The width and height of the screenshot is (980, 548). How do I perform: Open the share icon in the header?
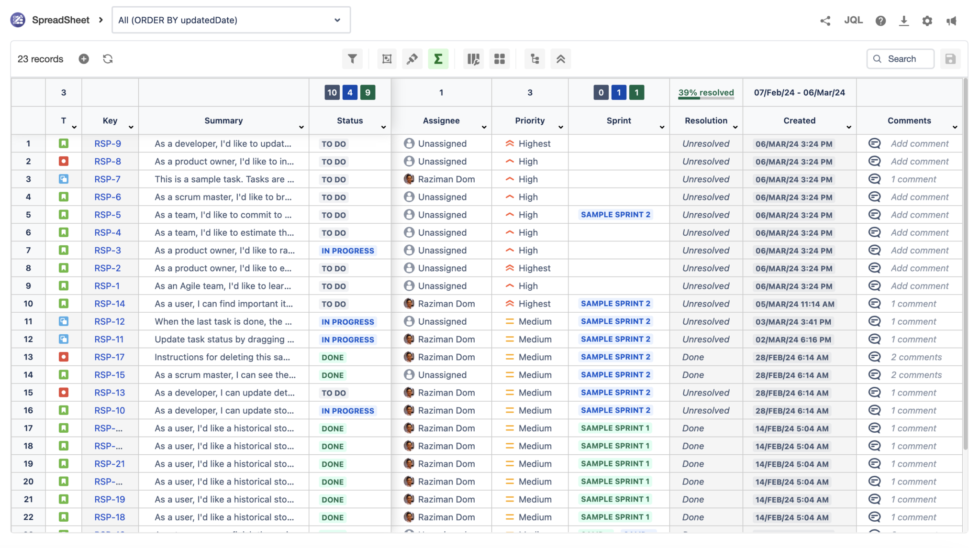pos(825,21)
